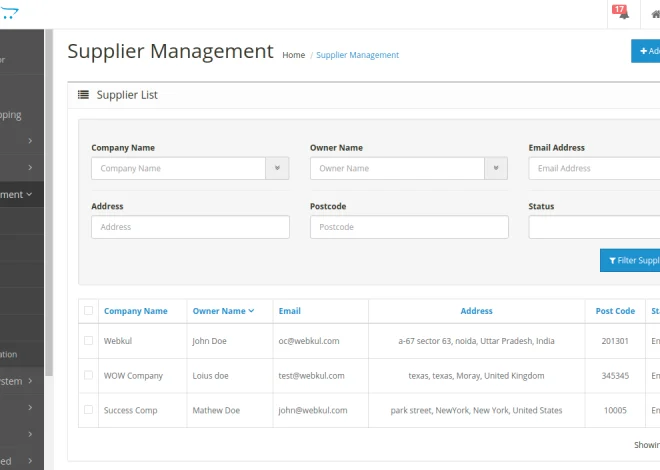Sort by Email column header

pyautogui.click(x=290, y=311)
